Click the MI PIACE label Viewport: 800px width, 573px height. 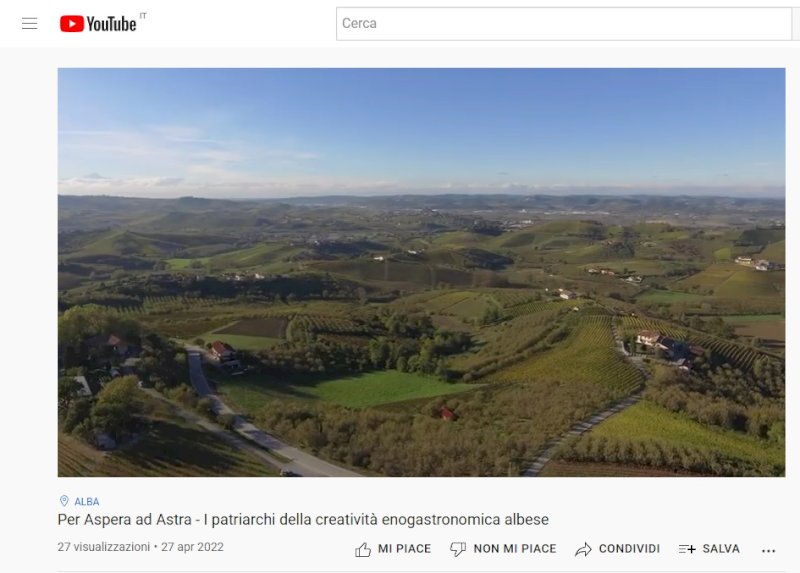(x=404, y=549)
